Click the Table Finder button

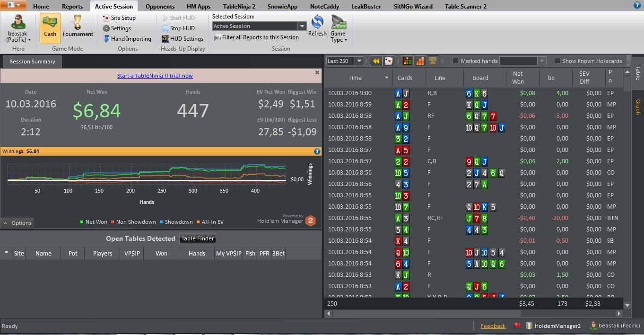[x=198, y=238]
